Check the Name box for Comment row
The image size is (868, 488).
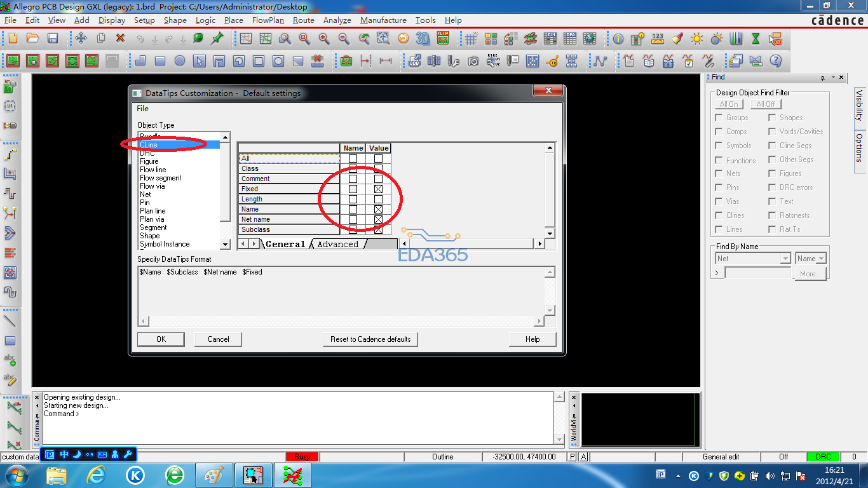coord(353,179)
